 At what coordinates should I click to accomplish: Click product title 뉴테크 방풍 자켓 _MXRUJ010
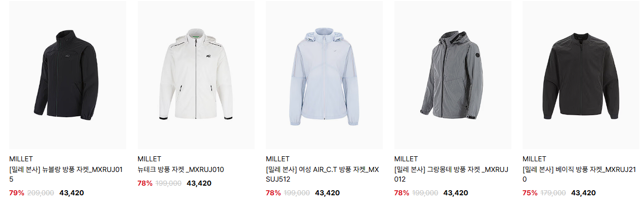(180, 169)
